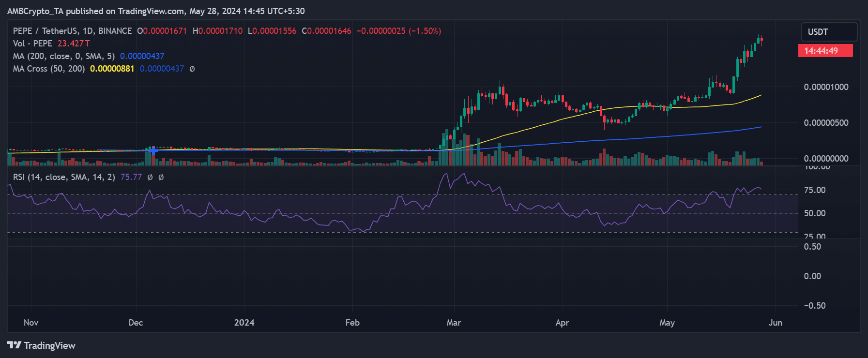Image resolution: width=868 pixels, height=358 pixels.
Task: Click the 2024 label on time axis
Action: pos(244,323)
